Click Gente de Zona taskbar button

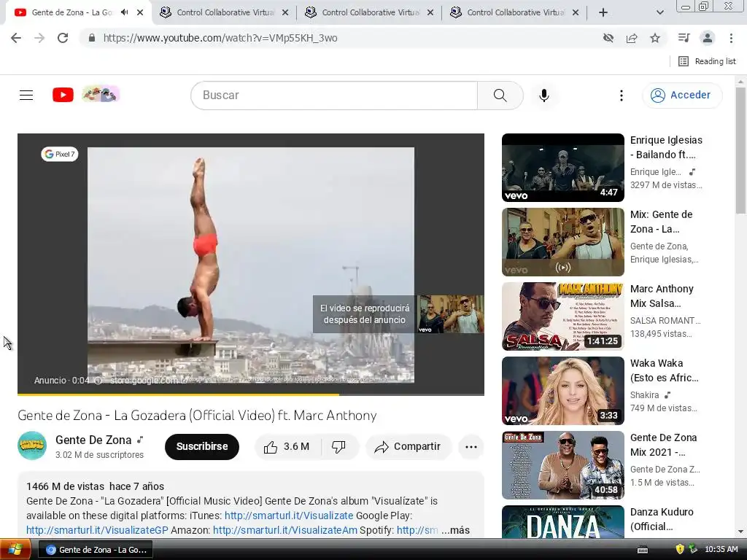pos(96,550)
